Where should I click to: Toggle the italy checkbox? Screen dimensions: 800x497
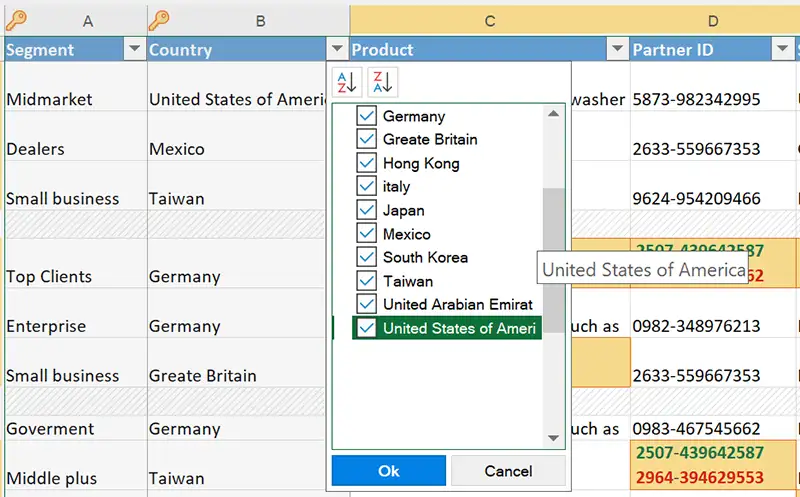[x=366, y=186]
